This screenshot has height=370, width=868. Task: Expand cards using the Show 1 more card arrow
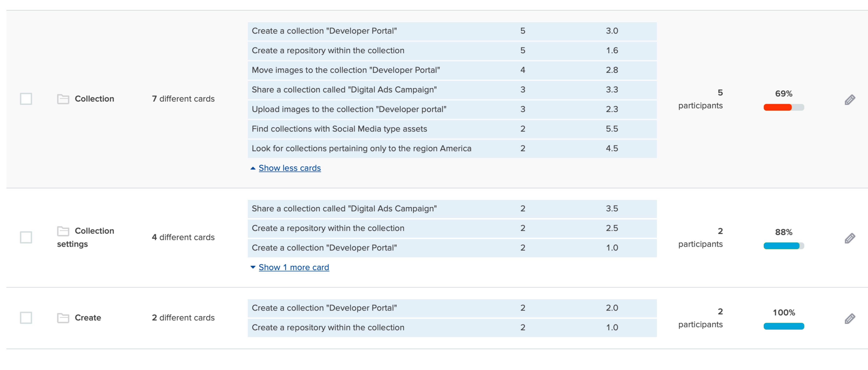coord(253,267)
